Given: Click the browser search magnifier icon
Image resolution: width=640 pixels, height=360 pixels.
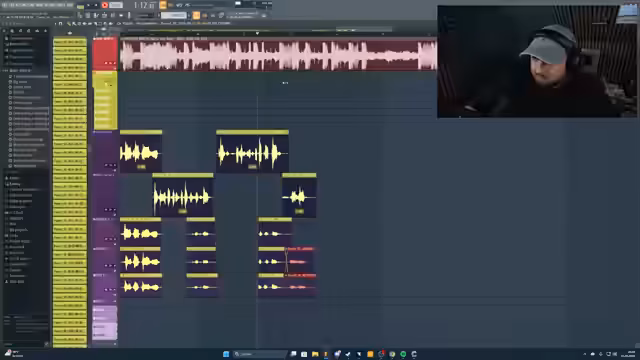Looking at the screenshot, I should click(12, 31).
